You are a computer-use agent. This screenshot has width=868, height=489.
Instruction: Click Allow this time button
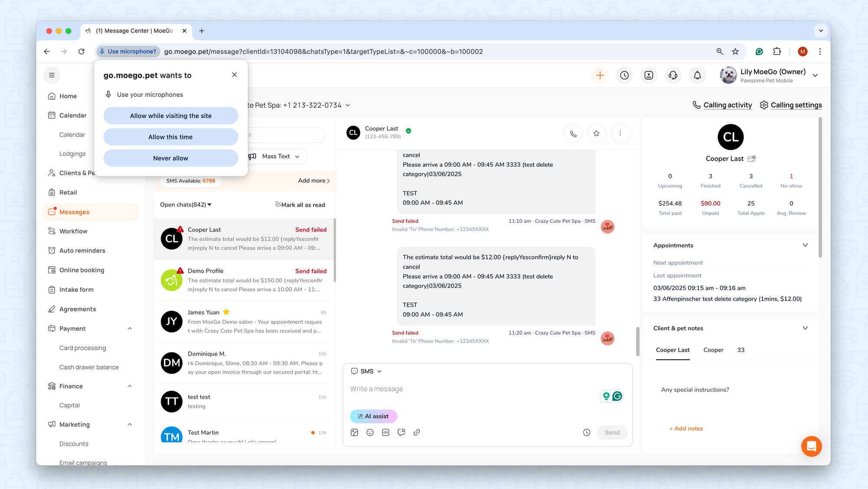[171, 137]
